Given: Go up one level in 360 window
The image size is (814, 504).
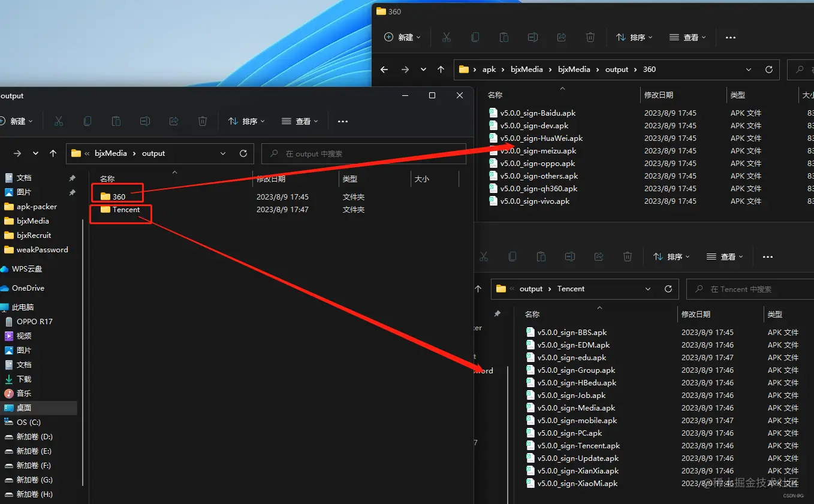Looking at the screenshot, I should pos(441,70).
